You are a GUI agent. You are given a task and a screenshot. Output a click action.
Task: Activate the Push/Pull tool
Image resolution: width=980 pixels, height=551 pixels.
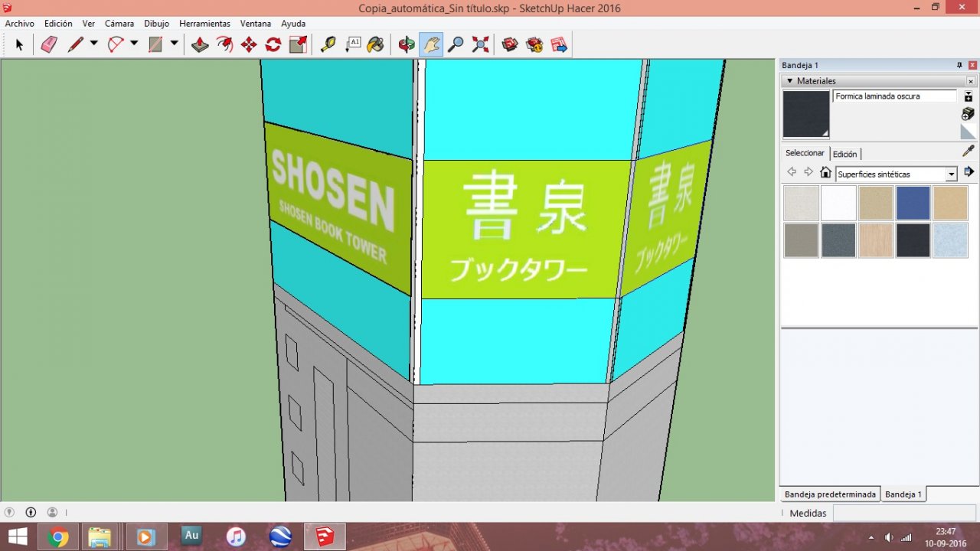[200, 45]
